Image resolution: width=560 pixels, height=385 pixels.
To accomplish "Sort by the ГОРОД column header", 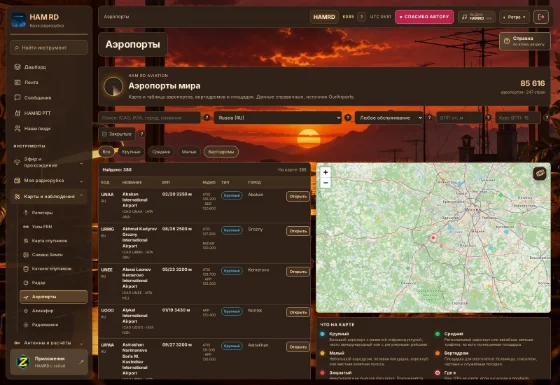I will pos(254,182).
